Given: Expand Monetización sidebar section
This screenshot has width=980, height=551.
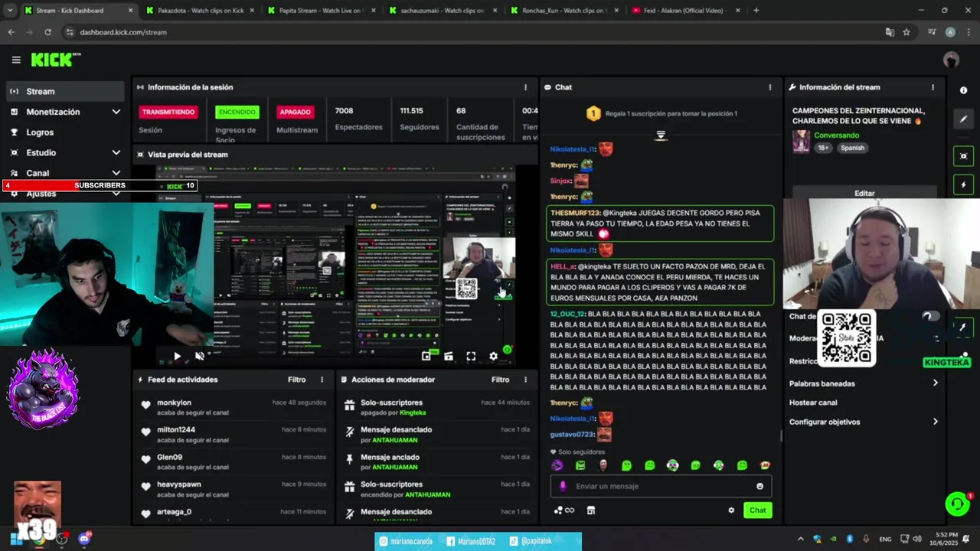Looking at the screenshot, I should [x=64, y=112].
